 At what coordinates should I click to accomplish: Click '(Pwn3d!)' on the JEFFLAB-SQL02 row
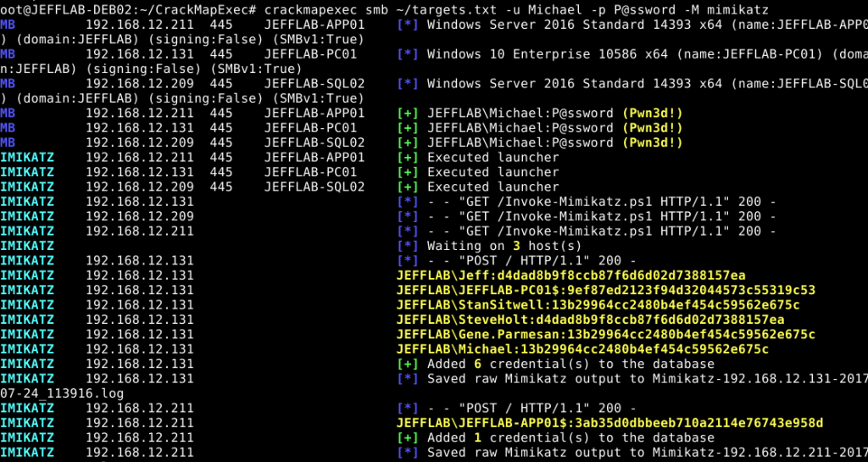tap(652, 142)
